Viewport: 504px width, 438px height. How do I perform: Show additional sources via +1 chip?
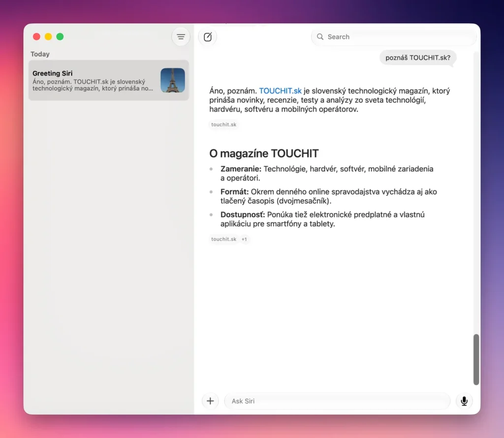pos(244,239)
